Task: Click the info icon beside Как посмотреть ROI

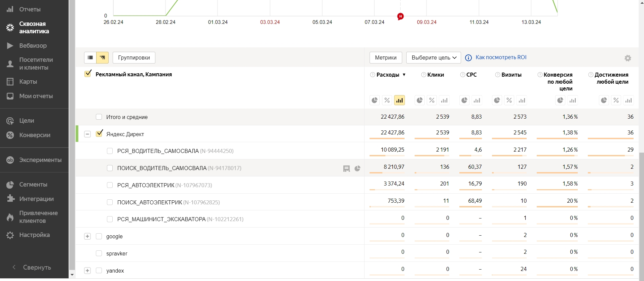Action: 468,58
